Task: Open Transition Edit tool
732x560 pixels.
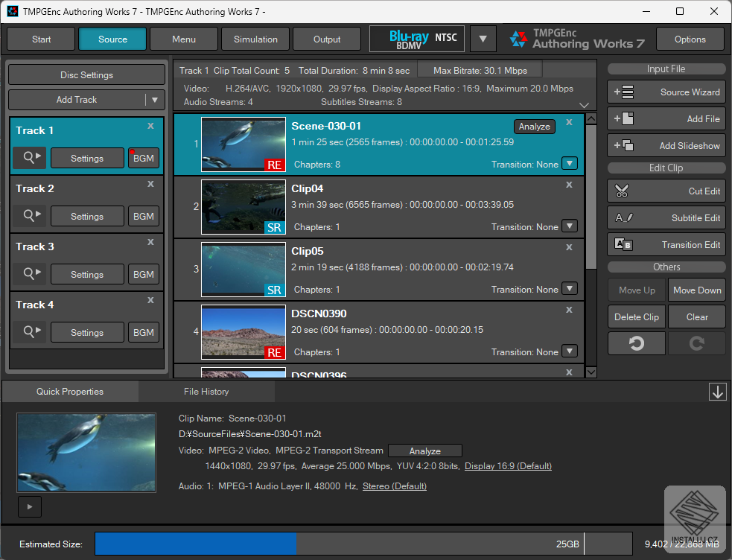Action: (666, 244)
